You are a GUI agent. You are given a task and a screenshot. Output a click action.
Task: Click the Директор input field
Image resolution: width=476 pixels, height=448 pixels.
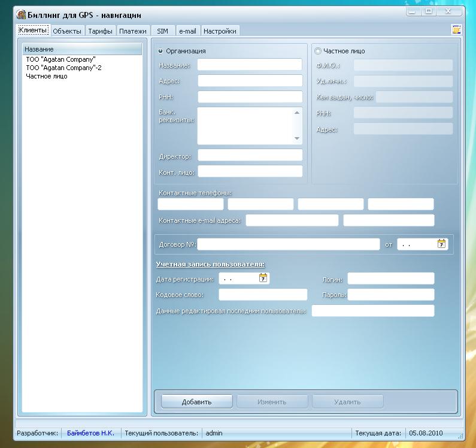(x=250, y=155)
